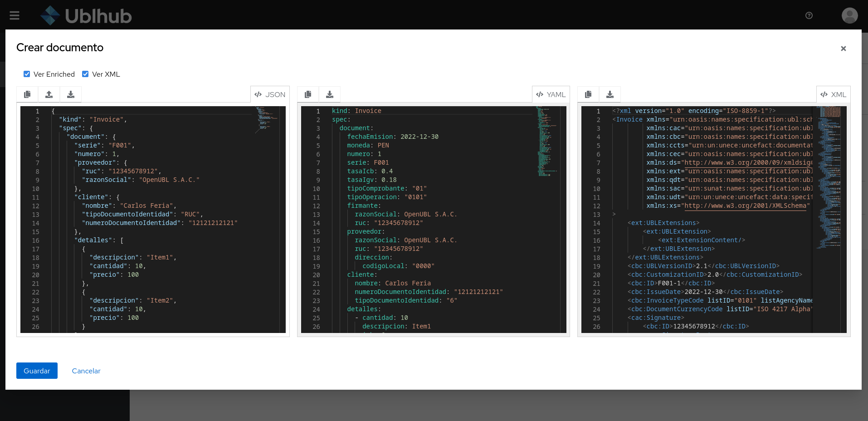868x421 pixels.
Task: Click "tipoDocumentoIdentidad": "RUC" JSON line
Action: coord(142,214)
